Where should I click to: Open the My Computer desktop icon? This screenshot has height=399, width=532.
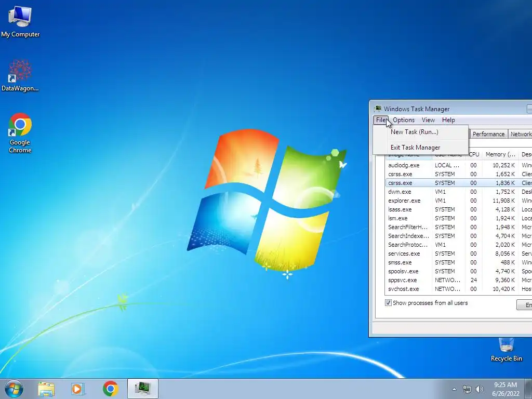(20, 22)
